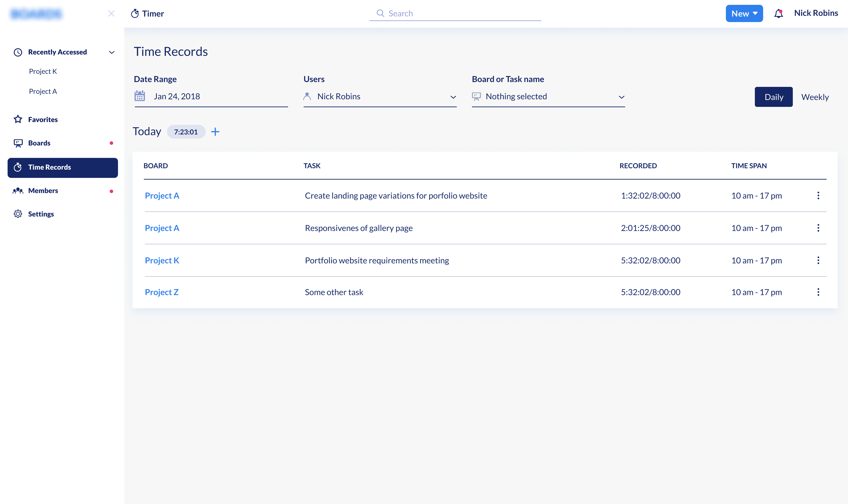Click recorded time 2:01:25/8:00:00

(650, 228)
